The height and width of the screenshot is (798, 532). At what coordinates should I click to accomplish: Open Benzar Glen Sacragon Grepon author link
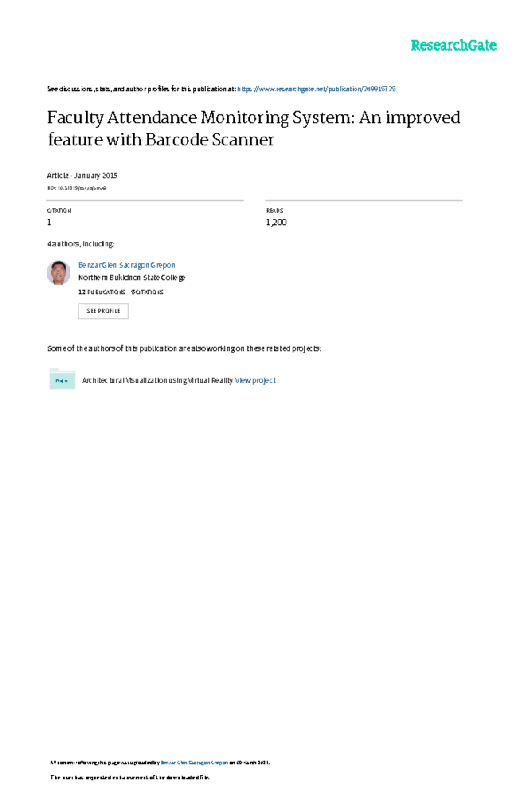127,265
